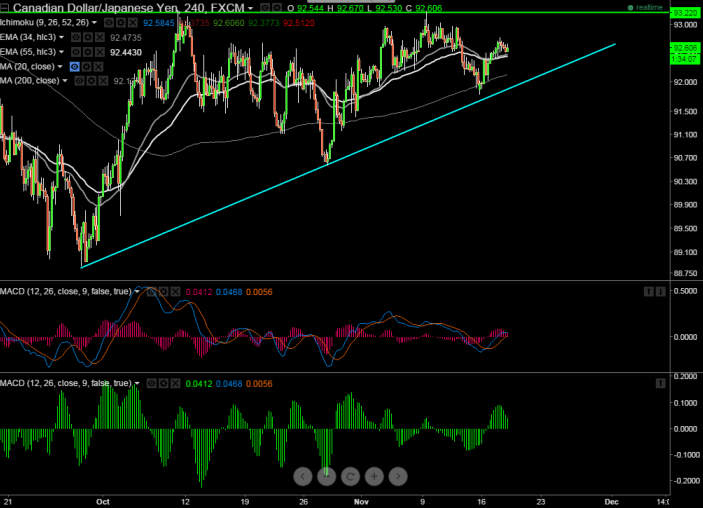Screen dimensions: 703x508
Task: Expand the MA (200, close) dropdown arrow
Action: (65, 81)
